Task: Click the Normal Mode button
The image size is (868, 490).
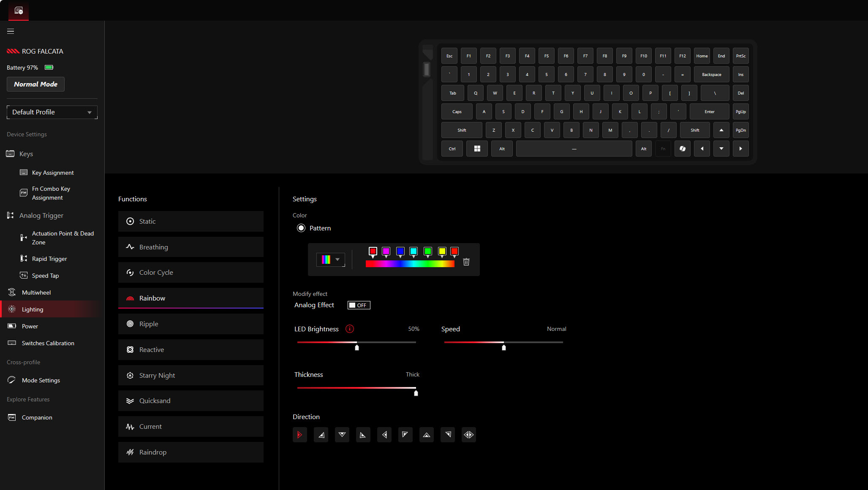Action: 35,84
